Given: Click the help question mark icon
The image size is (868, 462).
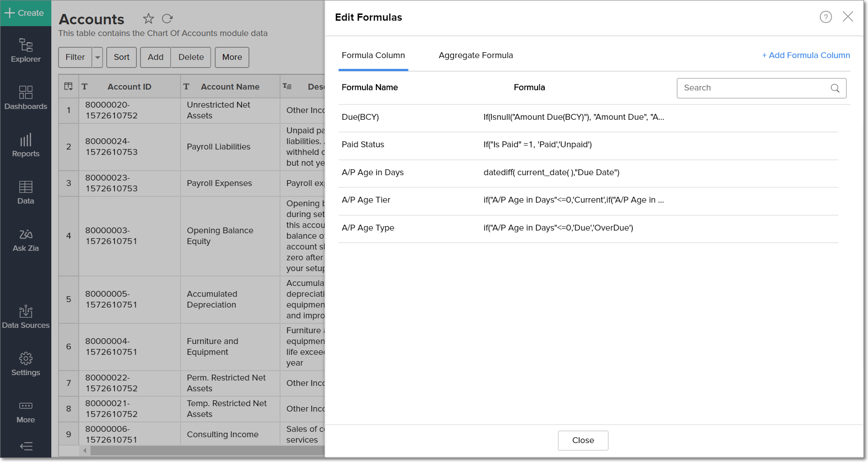Looking at the screenshot, I should [x=825, y=17].
